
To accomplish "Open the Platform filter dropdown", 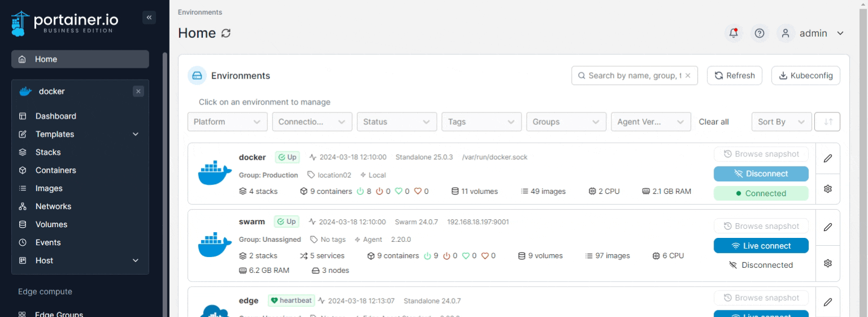I will pos(227,121).
